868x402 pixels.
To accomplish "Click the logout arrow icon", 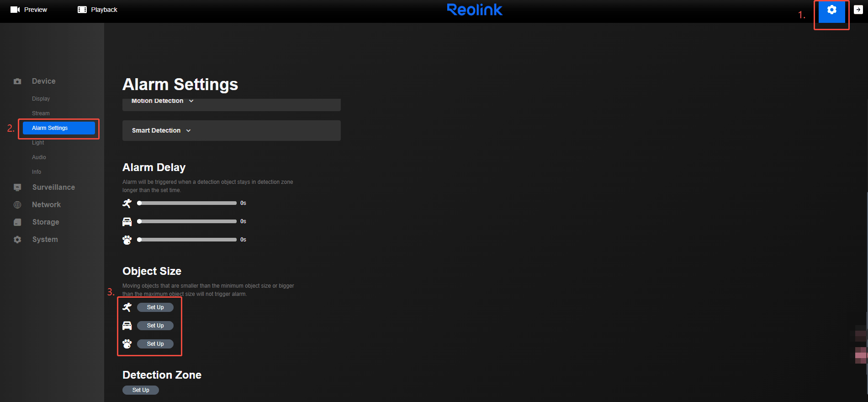I will (858, 10).
